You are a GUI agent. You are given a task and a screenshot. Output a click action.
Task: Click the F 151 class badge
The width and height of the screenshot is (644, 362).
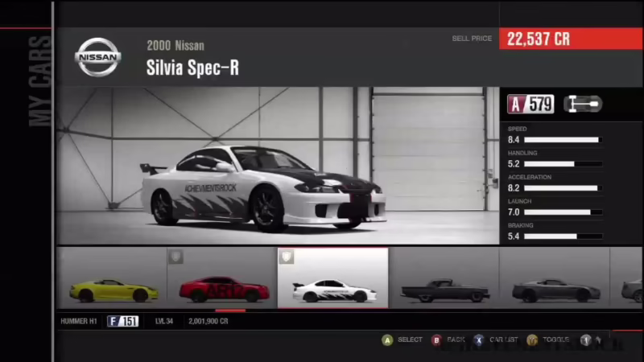point(123,321)
